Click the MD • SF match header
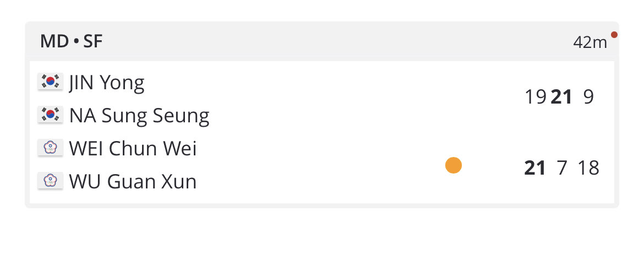This screenshot has height=265, width=644. point(71,41)
